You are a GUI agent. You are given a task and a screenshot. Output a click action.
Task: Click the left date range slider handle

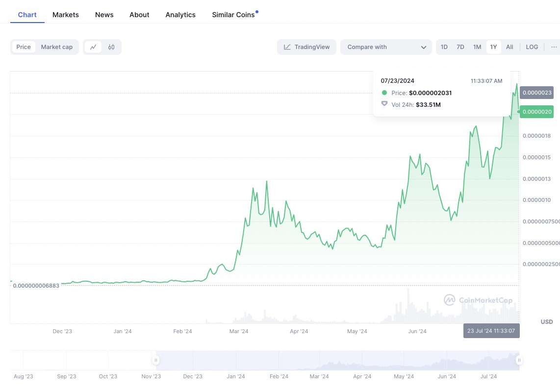[x=155, y=360]
